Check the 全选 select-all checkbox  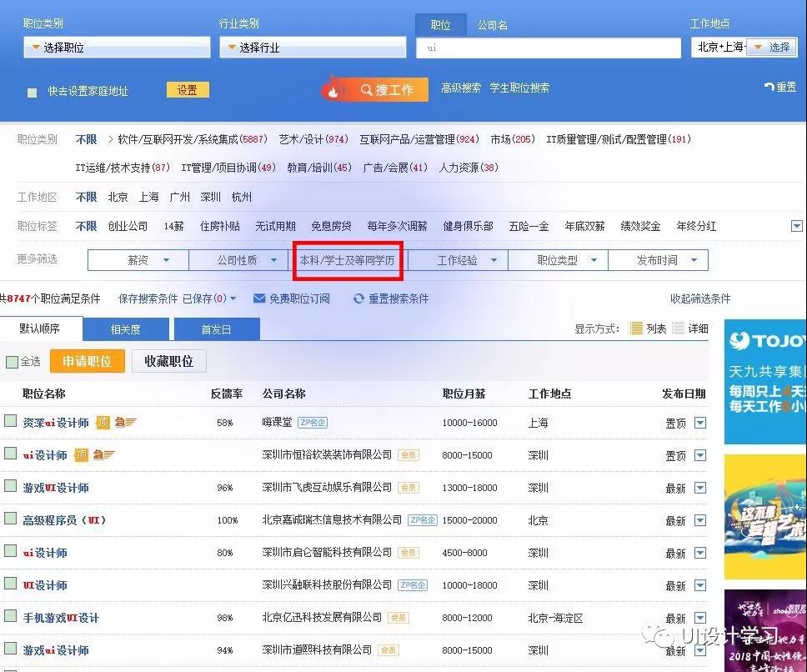[x=12, y=362]
